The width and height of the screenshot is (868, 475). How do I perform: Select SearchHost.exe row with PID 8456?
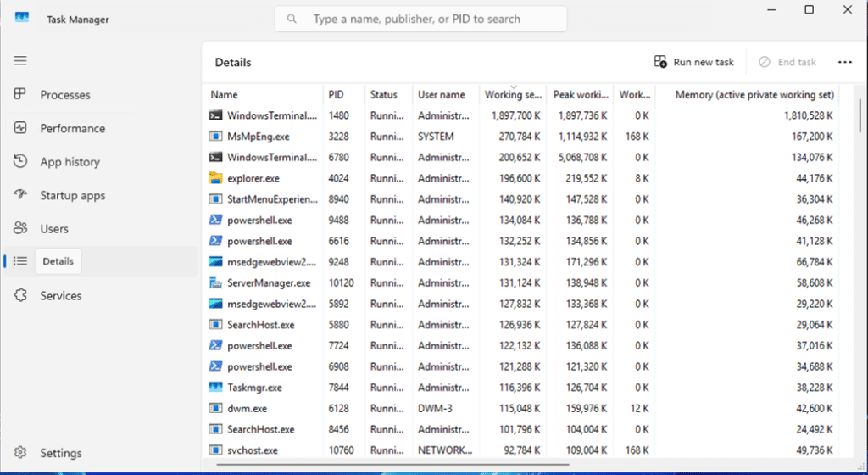[520, 429]
